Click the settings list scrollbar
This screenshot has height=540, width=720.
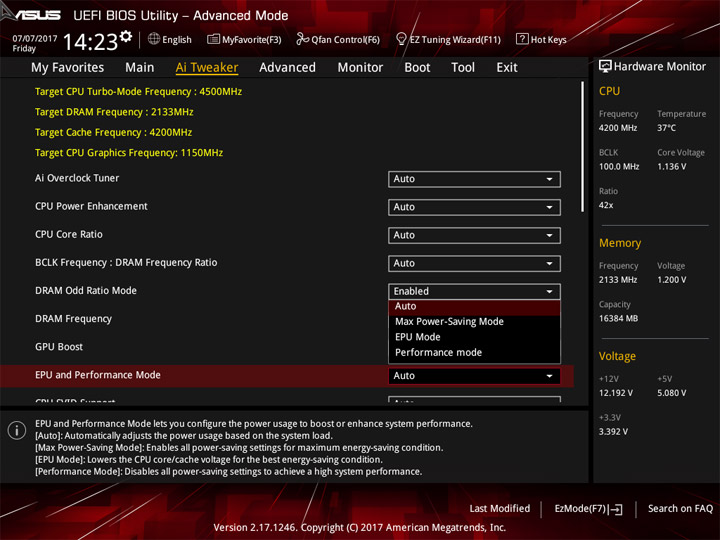(x=583, y=147)
